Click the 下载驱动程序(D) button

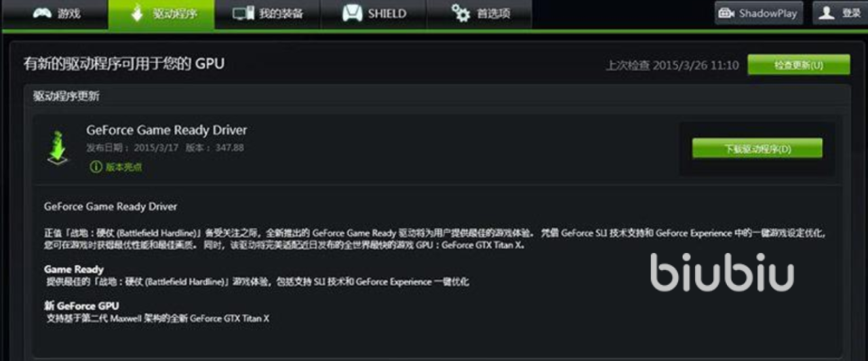click(x=757, y=149)
